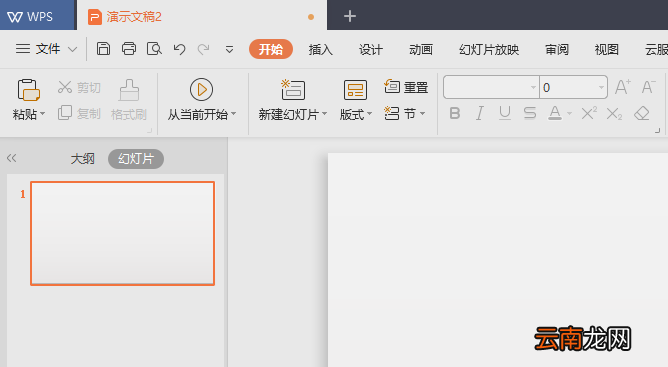Screen dimensions: 668x367
Task: Select the 演示文稿2 document tab
Action: [202, 16]
